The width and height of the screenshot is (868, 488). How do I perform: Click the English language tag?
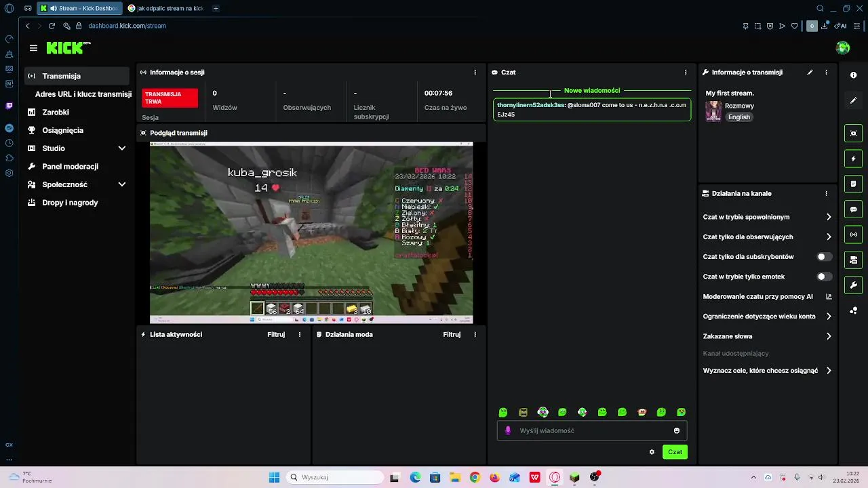(739, 117)
